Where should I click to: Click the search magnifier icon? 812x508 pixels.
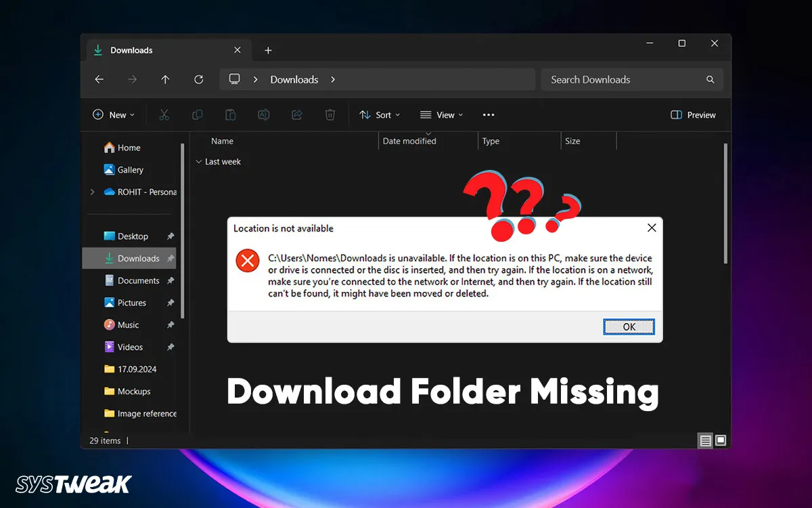pos(710,79)
